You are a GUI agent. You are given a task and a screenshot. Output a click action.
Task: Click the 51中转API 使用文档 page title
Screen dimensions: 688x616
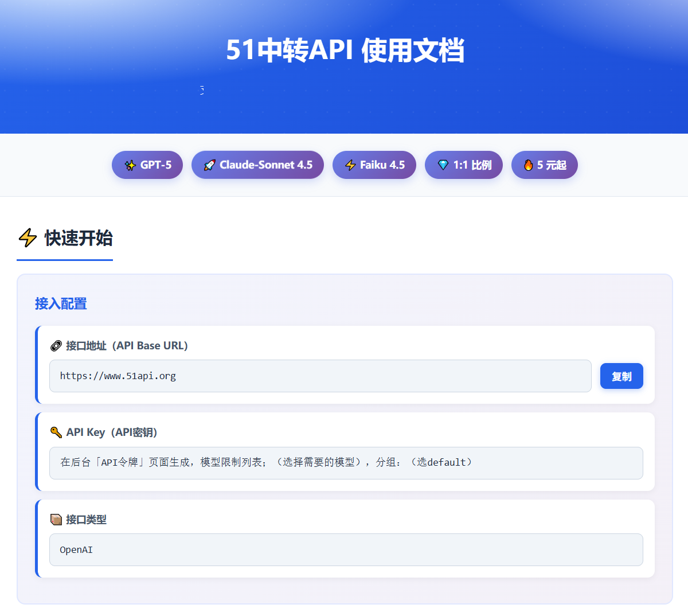[x=345, y=50]
